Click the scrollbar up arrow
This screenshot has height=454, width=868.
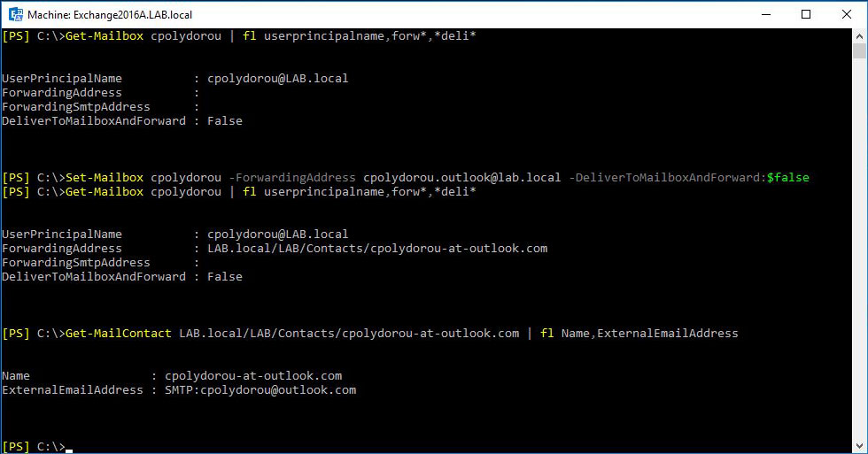click(859, 36)
